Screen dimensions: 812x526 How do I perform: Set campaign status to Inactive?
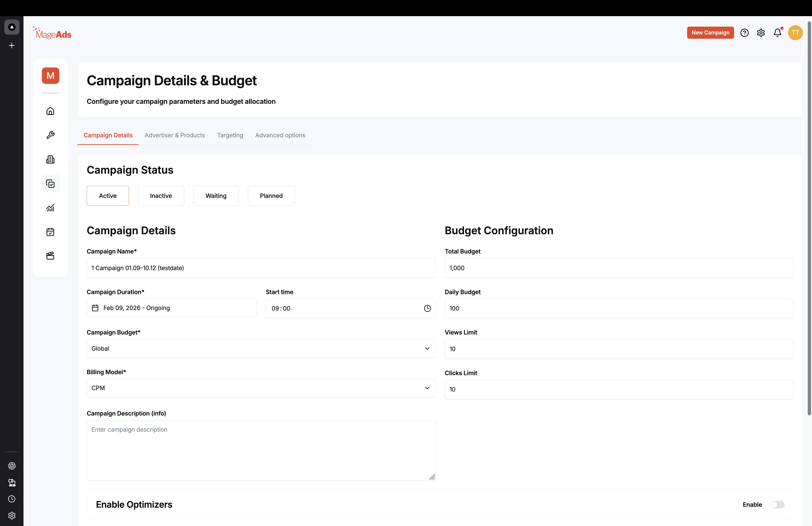pyautogui.click(x=161, y=196)
